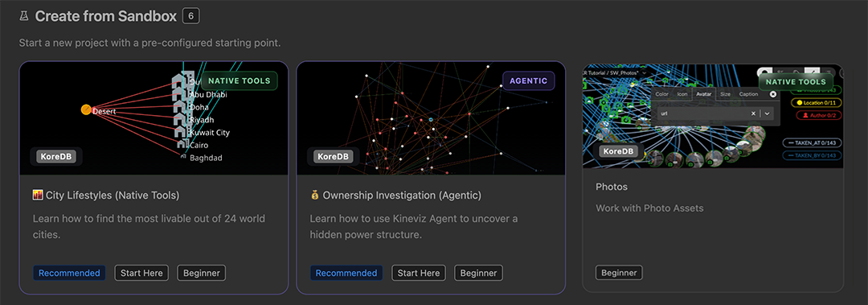This screenshot has height=305, width=868.
Task: Toggle the TAKEN_BY 0/143 edge legend
Action: 812,155
